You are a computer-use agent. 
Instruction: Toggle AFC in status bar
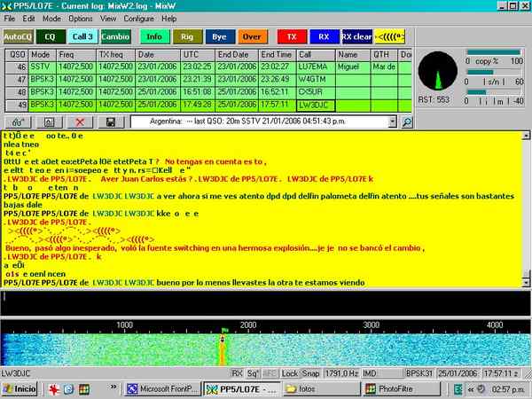coord(270,373)
